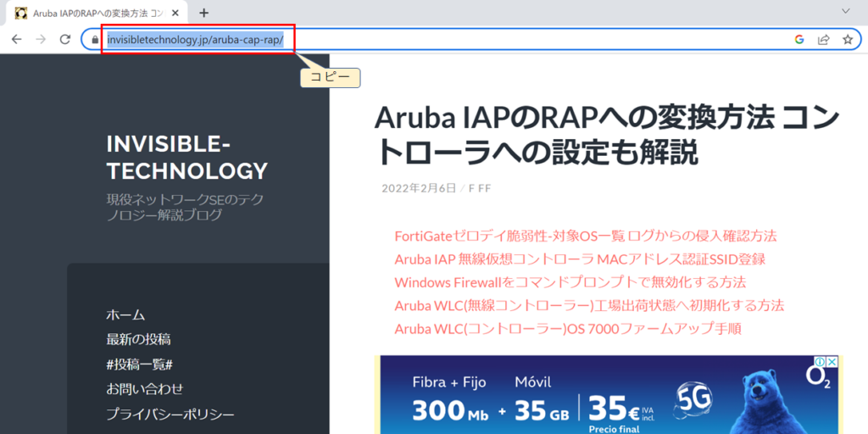The height and width of the screenshot is (434, 868).
Task: Close the ad with the X icon
Action: tap(832, 361)
